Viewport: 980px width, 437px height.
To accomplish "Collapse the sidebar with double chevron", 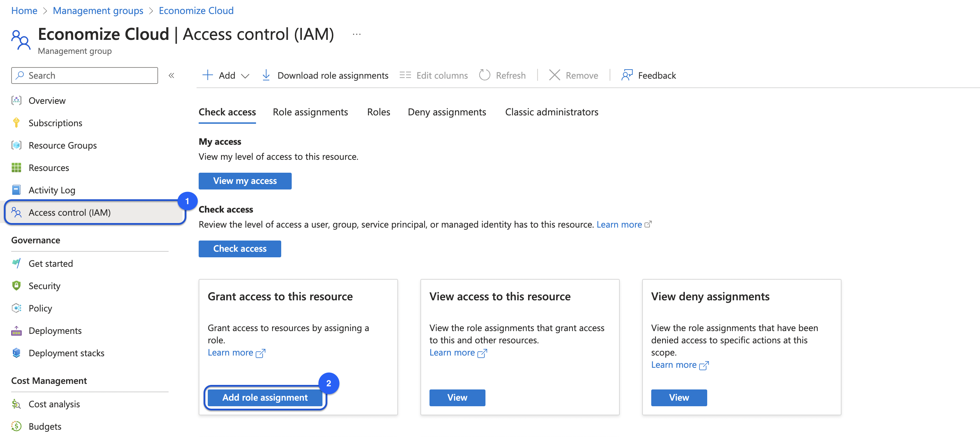I will tap(172, 75).
